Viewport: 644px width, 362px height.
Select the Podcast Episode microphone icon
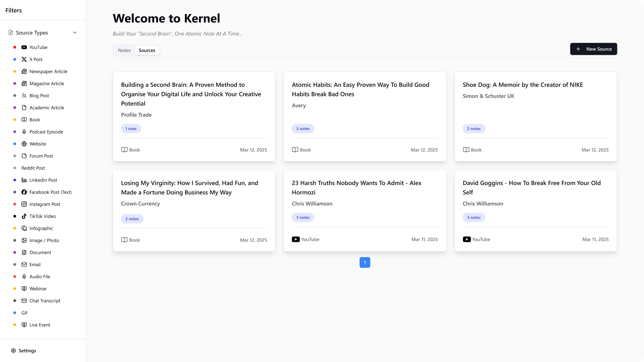pos(24,132)
